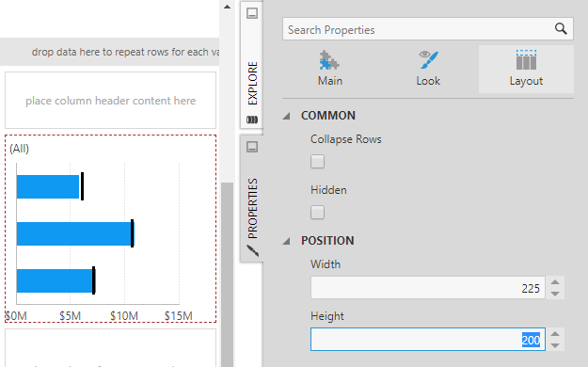Click the Explore panel pin icon
588x367 pixels.
click(x=252, y=13)
